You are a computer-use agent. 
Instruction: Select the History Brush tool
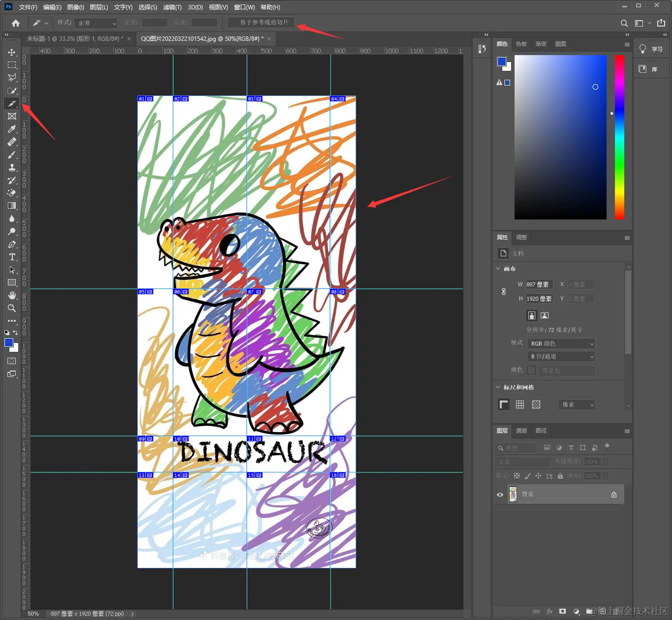[x=12, y=180]
